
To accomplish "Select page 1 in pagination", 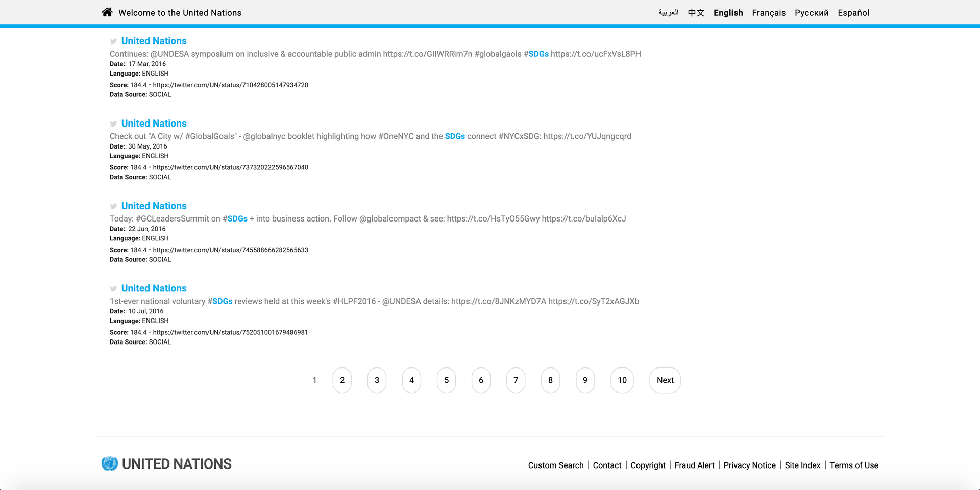I will (x=314, y=380).
